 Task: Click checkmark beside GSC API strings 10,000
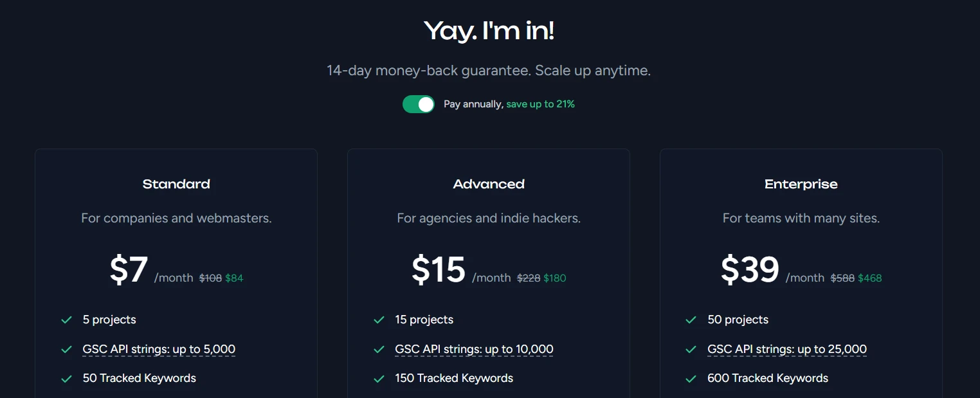379,349
